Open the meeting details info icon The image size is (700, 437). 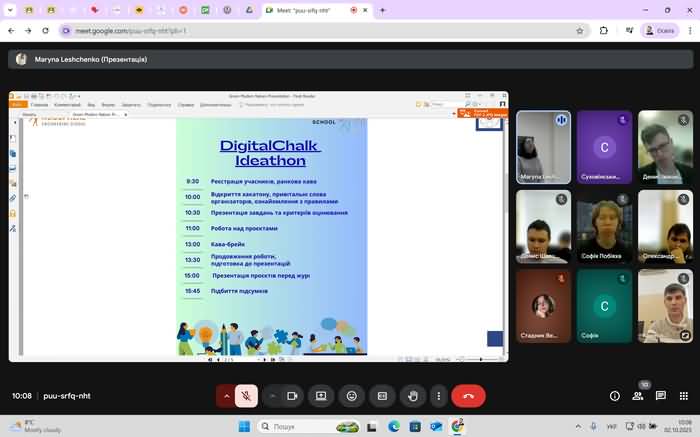pyautogui.click(x=614, y=396)
